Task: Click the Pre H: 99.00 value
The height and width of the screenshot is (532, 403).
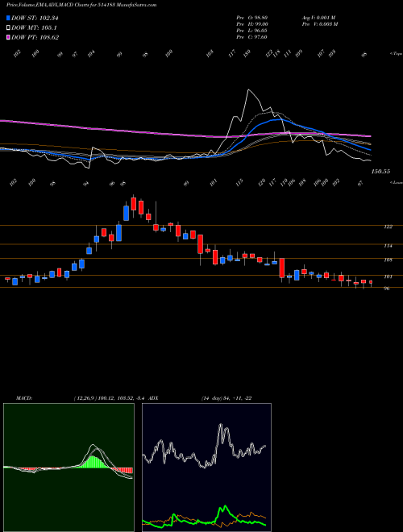Action: coord(252,23)
